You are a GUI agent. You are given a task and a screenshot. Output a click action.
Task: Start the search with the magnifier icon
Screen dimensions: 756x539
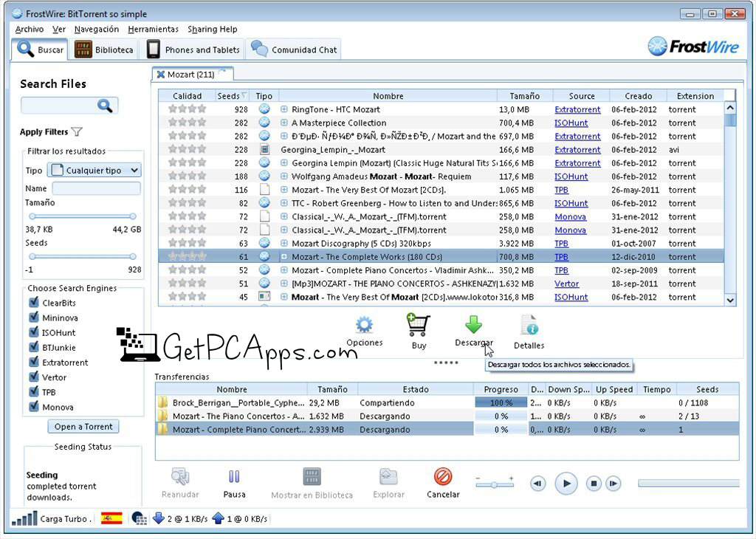106,105
